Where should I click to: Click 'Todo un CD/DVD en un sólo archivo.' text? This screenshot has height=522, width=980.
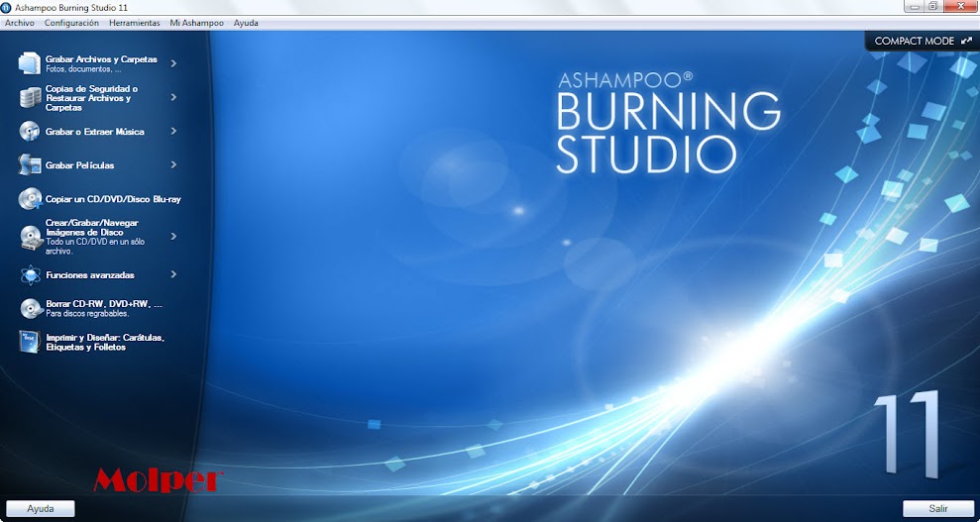click(x=95, y=246)
